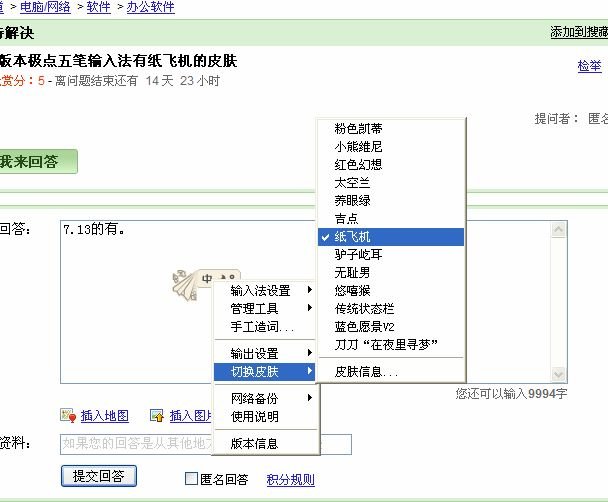Open the 检举 report link
Image resolution: width=608 pixels, height=502 pixels.
point(589,66)
